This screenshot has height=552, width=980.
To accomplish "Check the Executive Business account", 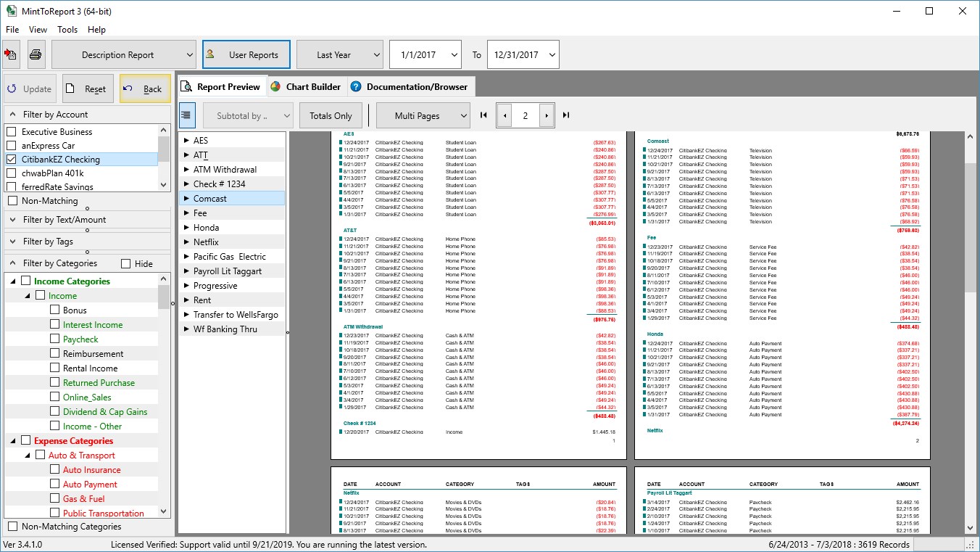I will (x=11, y=132).
